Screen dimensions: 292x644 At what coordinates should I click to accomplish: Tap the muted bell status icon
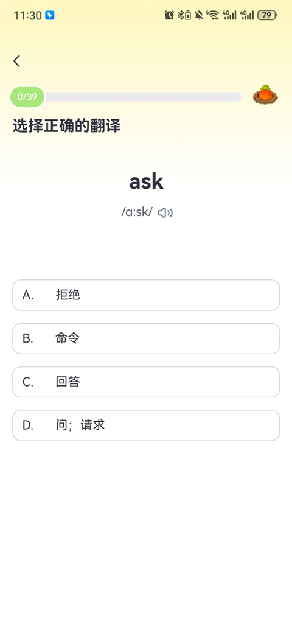pyautogui.click(x=199, y=16)
